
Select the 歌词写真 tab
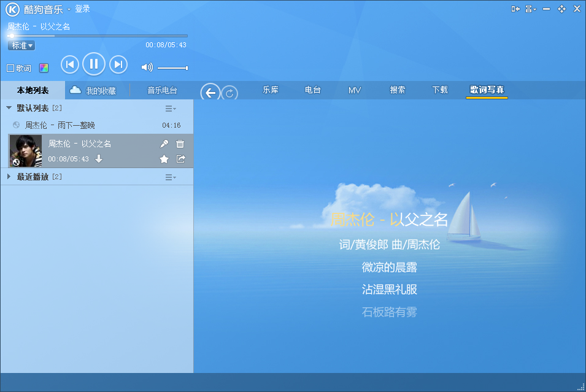point(487,90)
